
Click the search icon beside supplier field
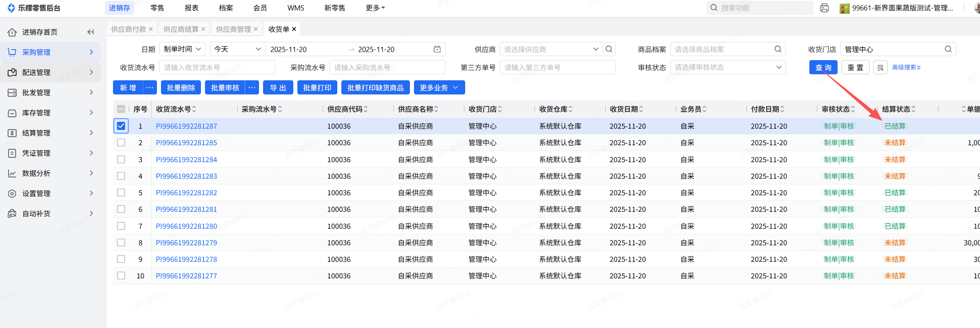click(x=609, y=49)
